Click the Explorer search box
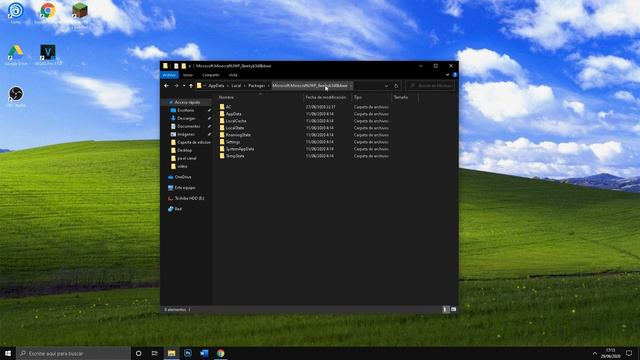The width and height of the screenshot is (640, 360). (x=430, y=86)
